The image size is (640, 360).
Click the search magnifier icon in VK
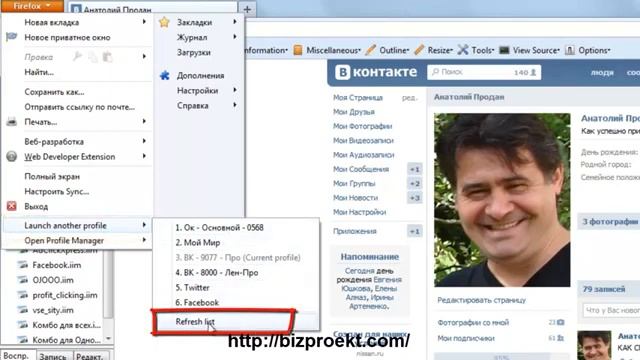point(436,72)
